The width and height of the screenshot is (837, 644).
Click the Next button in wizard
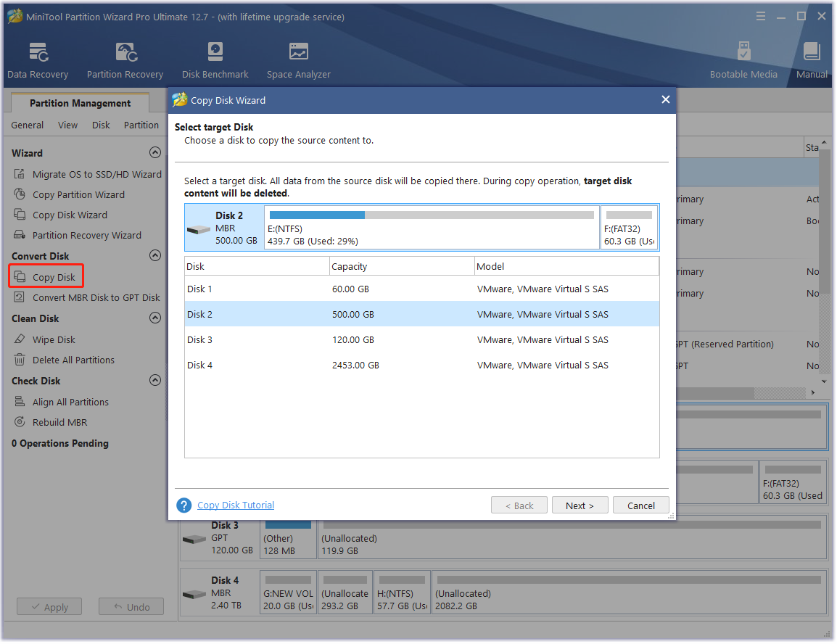coord(580,505)
